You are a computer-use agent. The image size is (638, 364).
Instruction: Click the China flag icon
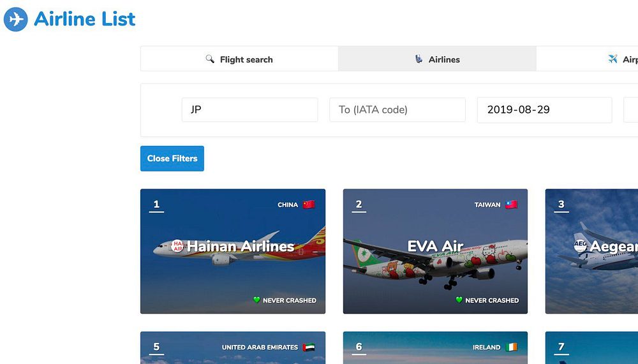pyautogui.click(x=309, y=205)
